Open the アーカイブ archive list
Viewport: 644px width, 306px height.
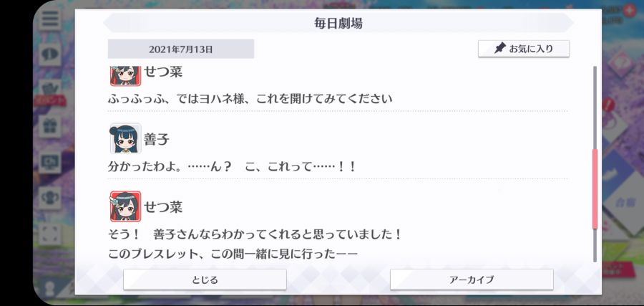point(472,279)
